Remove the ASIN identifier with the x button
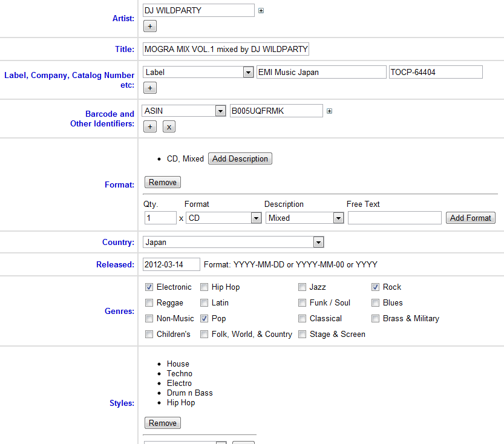The image size is (504, 444). point(169,126)
